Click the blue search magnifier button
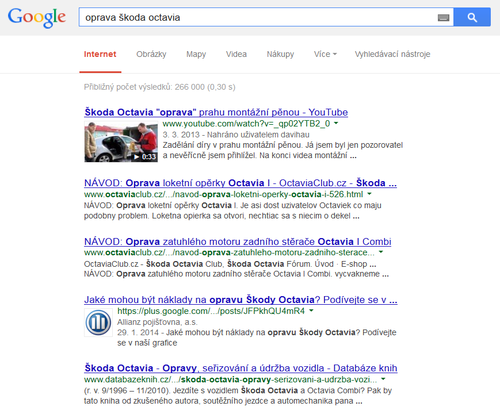The width and height of the screenshot is (500, 418). (472, 17)
